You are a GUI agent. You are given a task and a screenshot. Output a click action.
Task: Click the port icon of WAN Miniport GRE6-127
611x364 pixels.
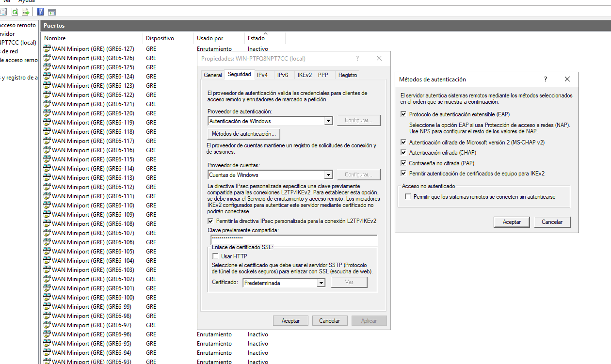pyautogui.click(x=47, y=49)
